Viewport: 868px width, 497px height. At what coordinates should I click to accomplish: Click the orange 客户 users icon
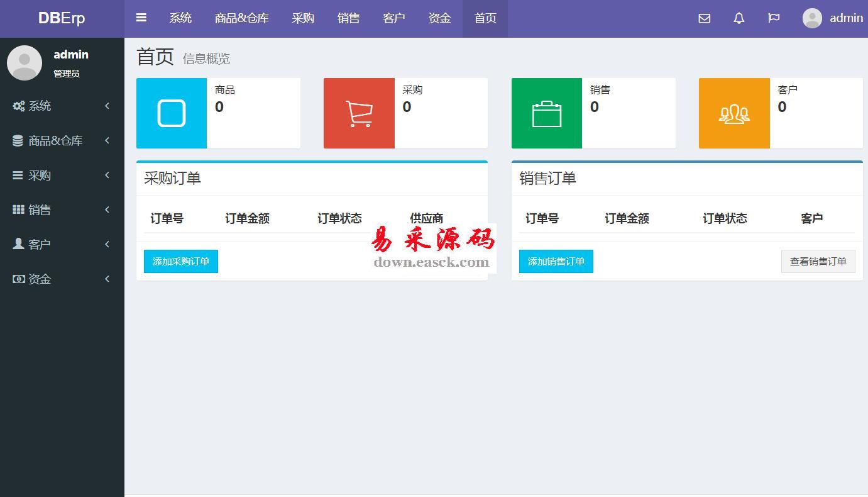(734, 113)
